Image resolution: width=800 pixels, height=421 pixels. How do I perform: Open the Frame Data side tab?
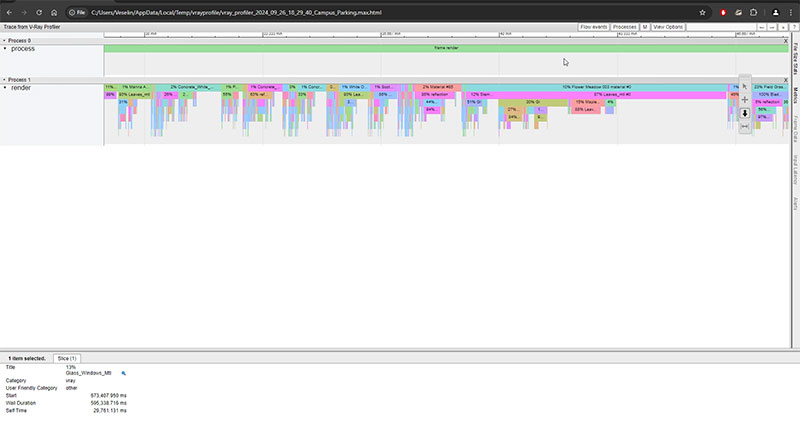pyautogui.click(x=795, y=129)
